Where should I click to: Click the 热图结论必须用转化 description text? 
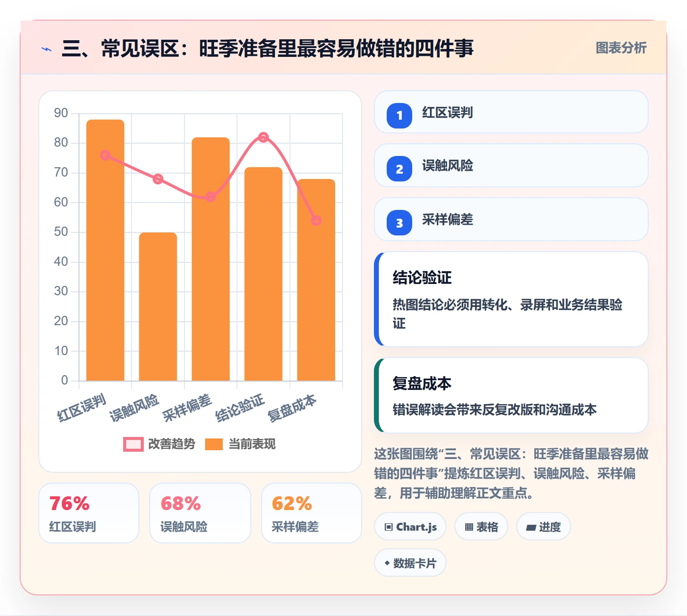(507, 314)
